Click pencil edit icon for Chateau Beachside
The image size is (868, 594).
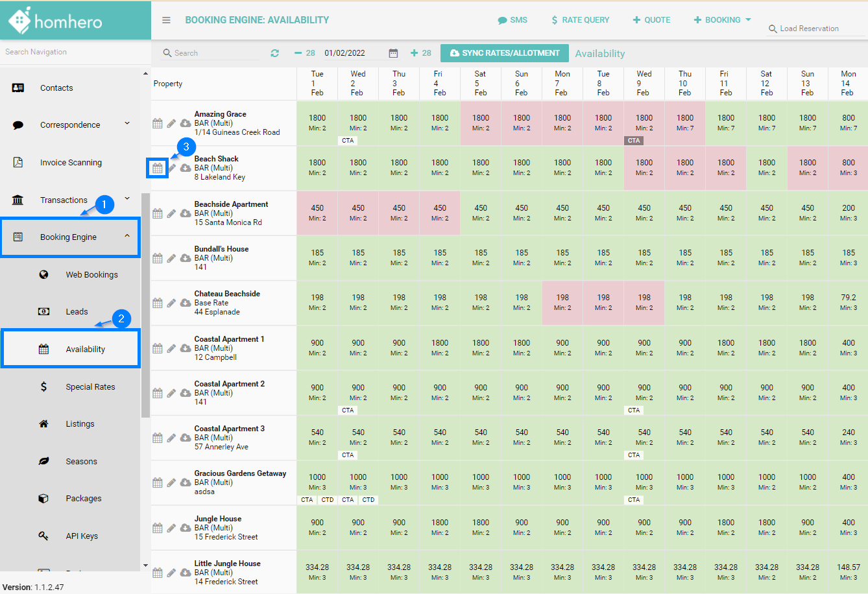click(x=171, y=303)
